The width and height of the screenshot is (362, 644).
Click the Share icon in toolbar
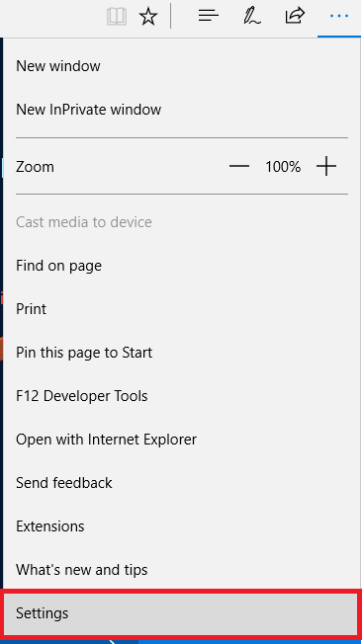pos(295,16)
